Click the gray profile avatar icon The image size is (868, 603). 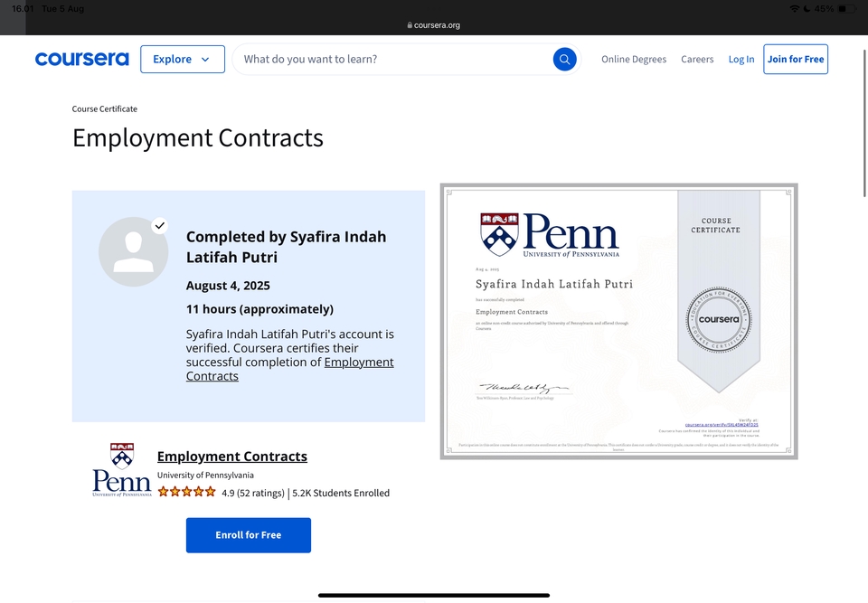(133, 251)
